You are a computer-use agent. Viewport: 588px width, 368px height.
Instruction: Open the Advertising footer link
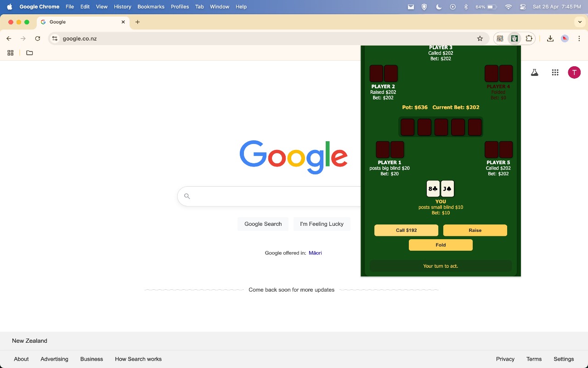tap(54, 359)
